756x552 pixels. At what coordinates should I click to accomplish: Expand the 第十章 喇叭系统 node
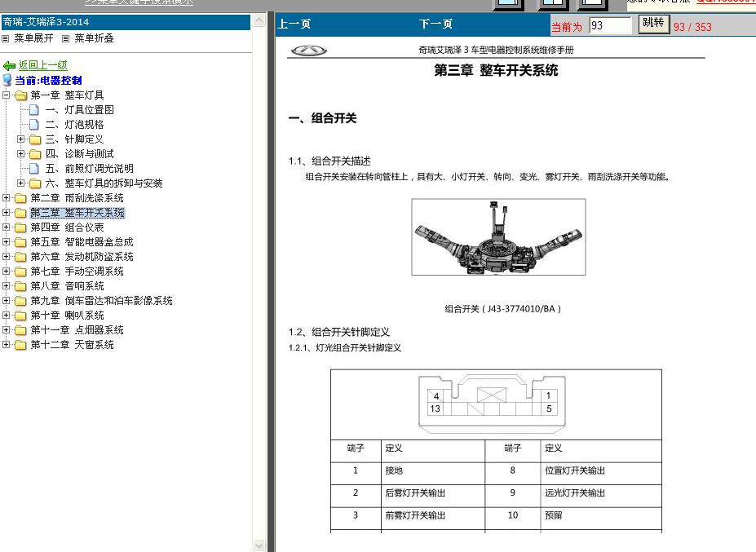click(x=6, y=316)
